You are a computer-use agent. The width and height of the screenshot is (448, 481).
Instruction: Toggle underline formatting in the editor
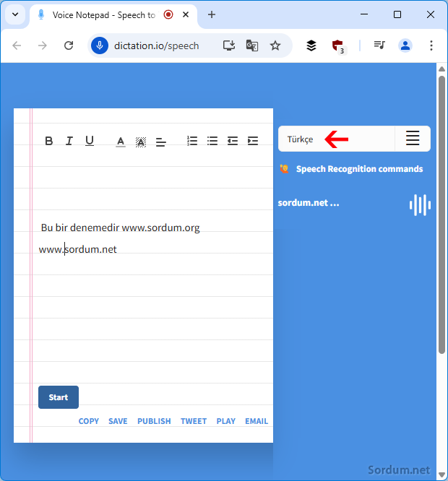90,141
